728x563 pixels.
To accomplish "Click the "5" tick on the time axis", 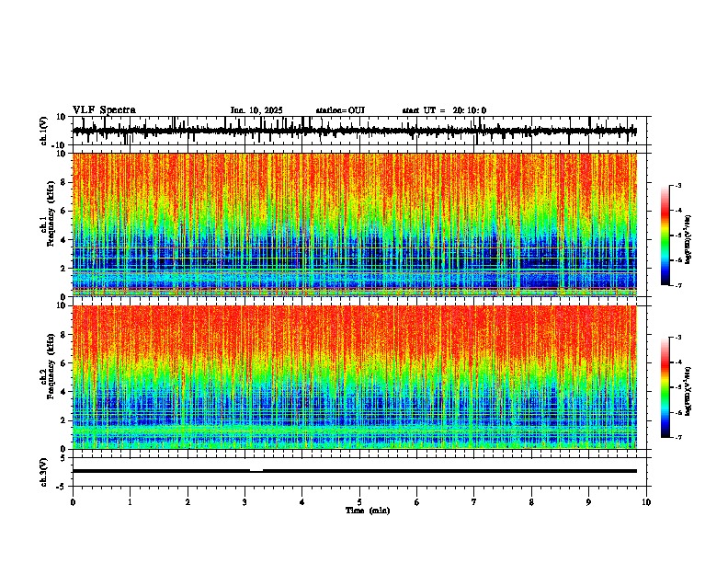I will (x=359, y=502).
